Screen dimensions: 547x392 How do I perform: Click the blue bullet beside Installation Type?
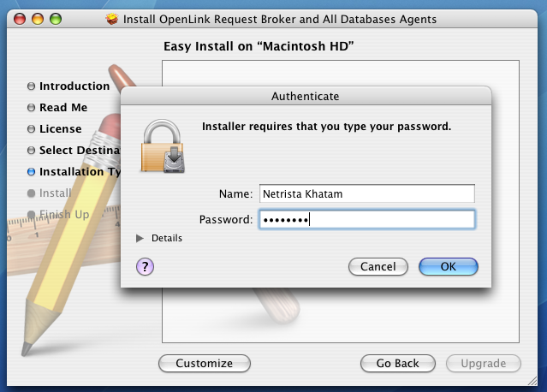[x=32, y=172]
